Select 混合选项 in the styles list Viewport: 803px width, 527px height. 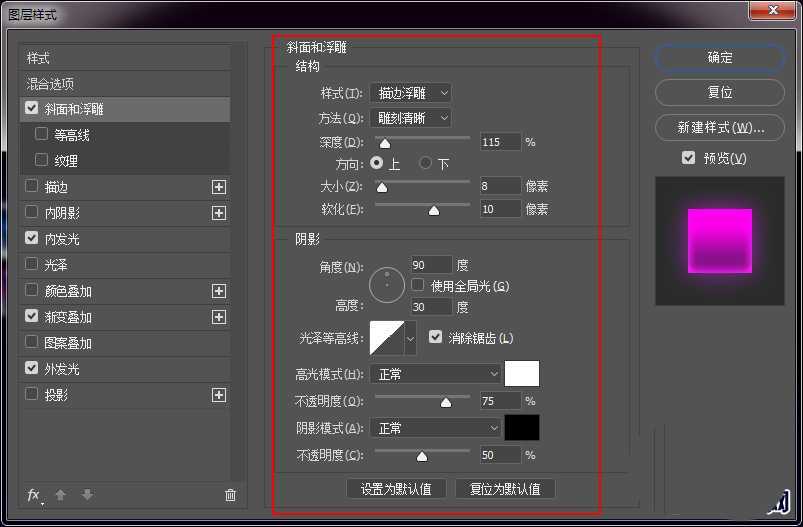50,84
